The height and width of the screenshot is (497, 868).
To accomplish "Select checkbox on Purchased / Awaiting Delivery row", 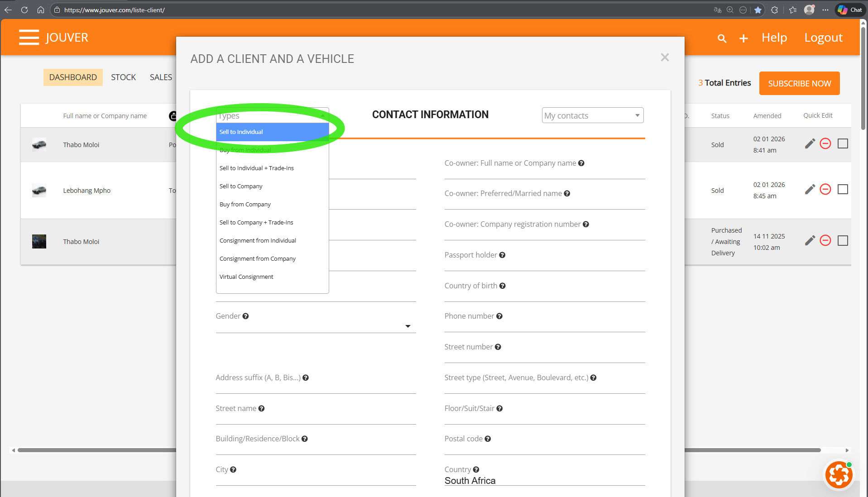I will point(843,240).
